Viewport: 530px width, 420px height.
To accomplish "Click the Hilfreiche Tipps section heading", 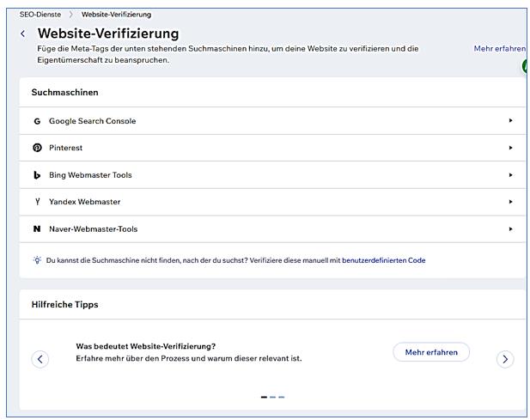I will point(65,304).
